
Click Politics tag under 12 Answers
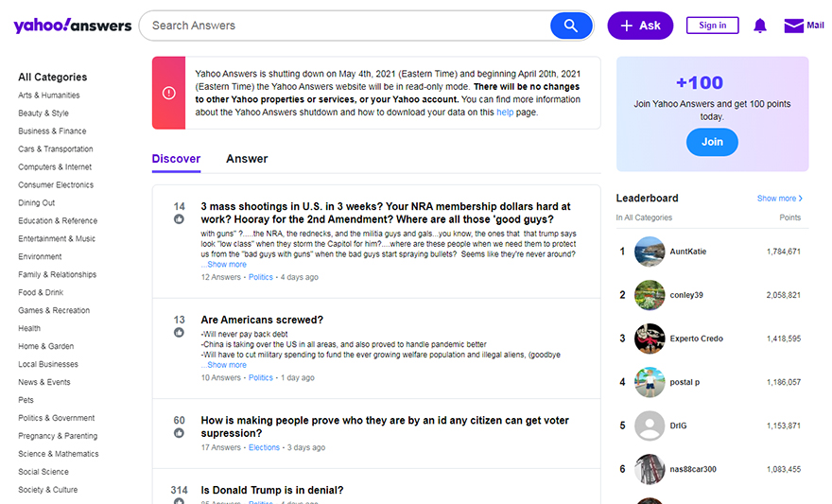261,277
